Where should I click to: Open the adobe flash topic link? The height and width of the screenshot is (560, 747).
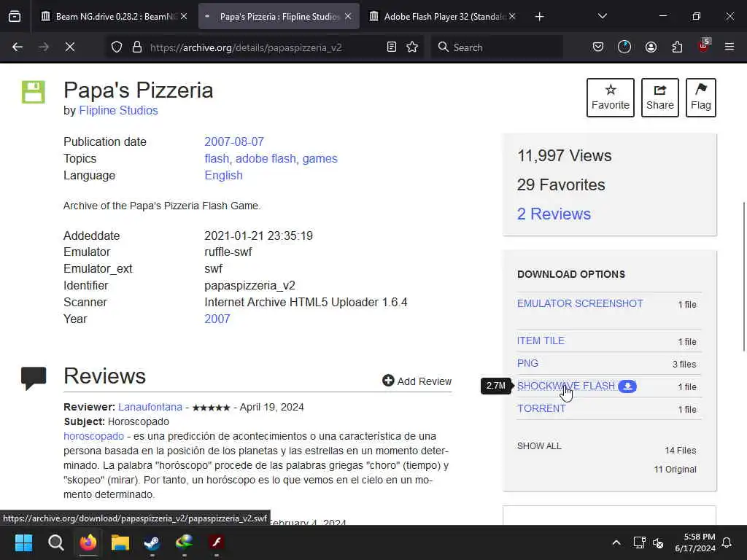tap(266, 158)
